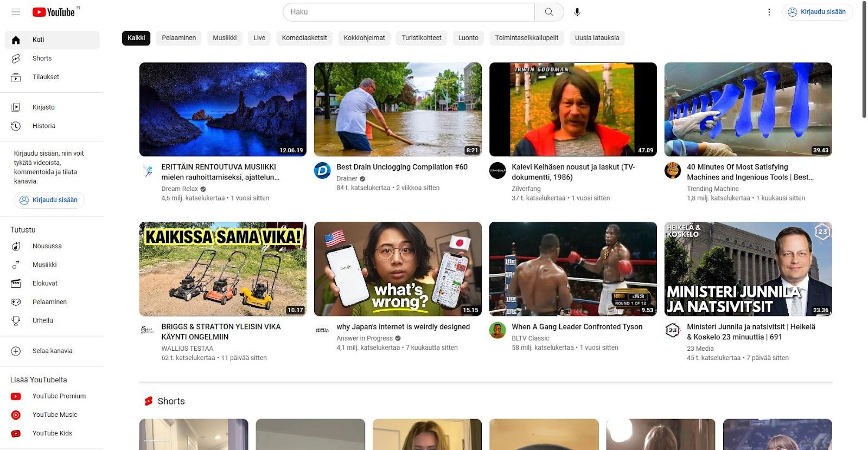Screen dimensions: 868x450
Task: Open the three-dot settings menu
Action: 769,12
